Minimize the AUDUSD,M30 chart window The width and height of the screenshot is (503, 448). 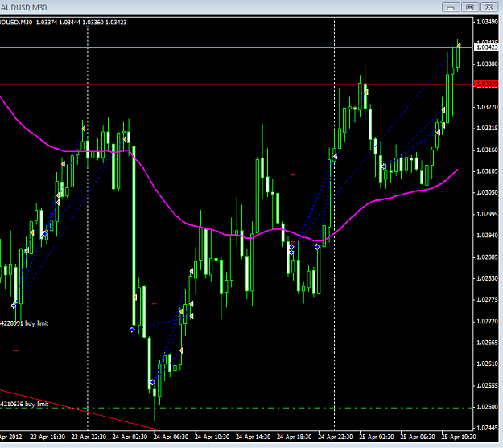point(451,7)
